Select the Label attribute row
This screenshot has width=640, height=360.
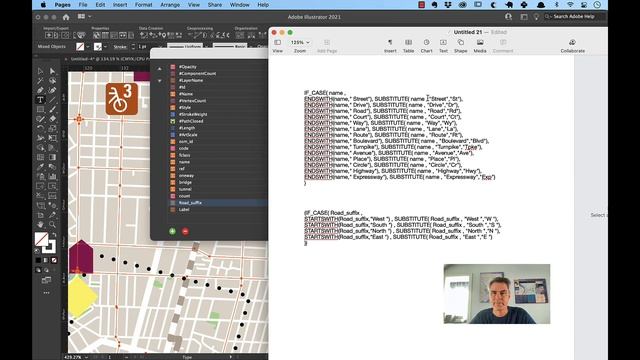point(218,209)
